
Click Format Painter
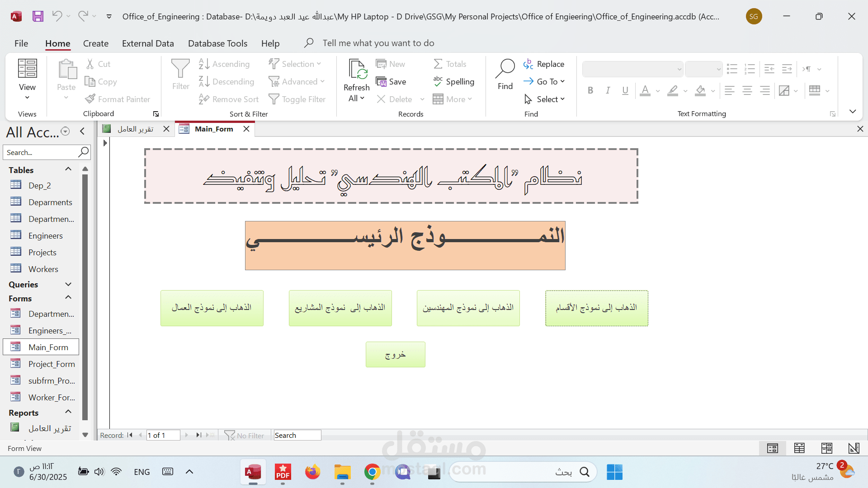point(118,99)
